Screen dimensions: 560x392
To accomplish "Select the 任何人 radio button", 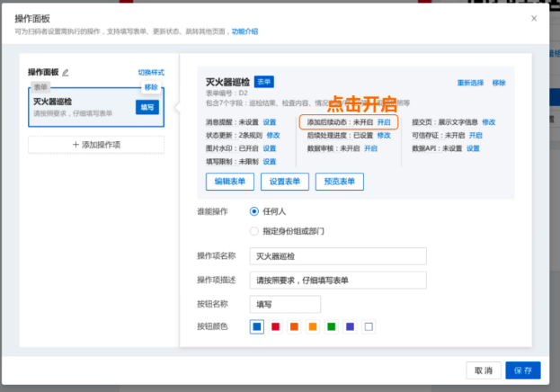I will coord(254,212).
